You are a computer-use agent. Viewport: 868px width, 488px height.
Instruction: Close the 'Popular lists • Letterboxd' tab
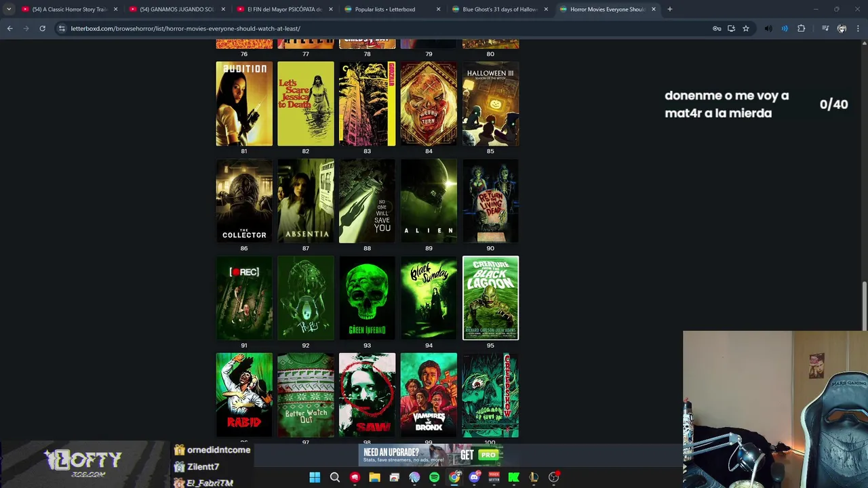coord(438,9)
